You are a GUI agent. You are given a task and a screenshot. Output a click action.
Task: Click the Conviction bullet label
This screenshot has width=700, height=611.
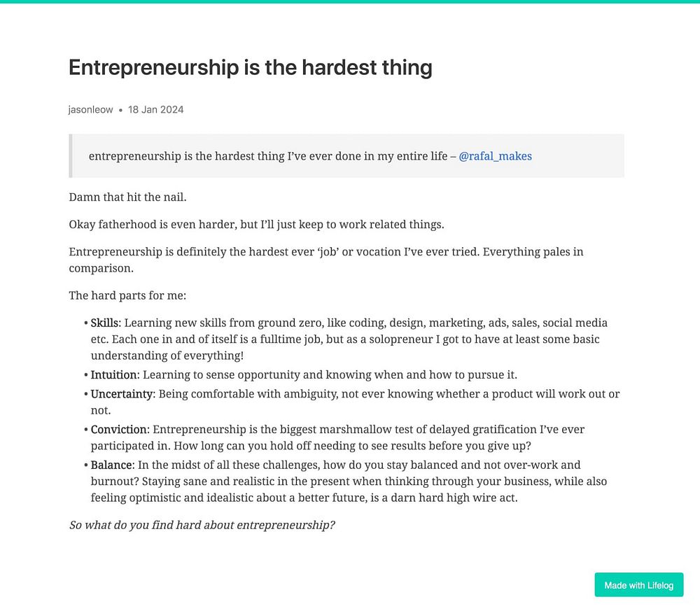tap(119, 429)
